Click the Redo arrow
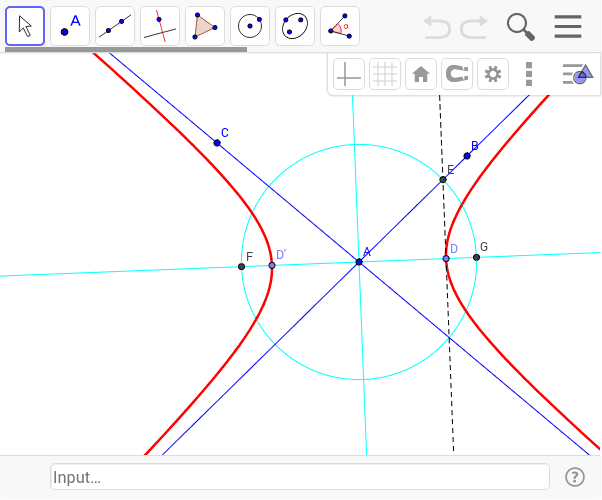Screen dimensions: 602x500 click(x=474, y=27)
